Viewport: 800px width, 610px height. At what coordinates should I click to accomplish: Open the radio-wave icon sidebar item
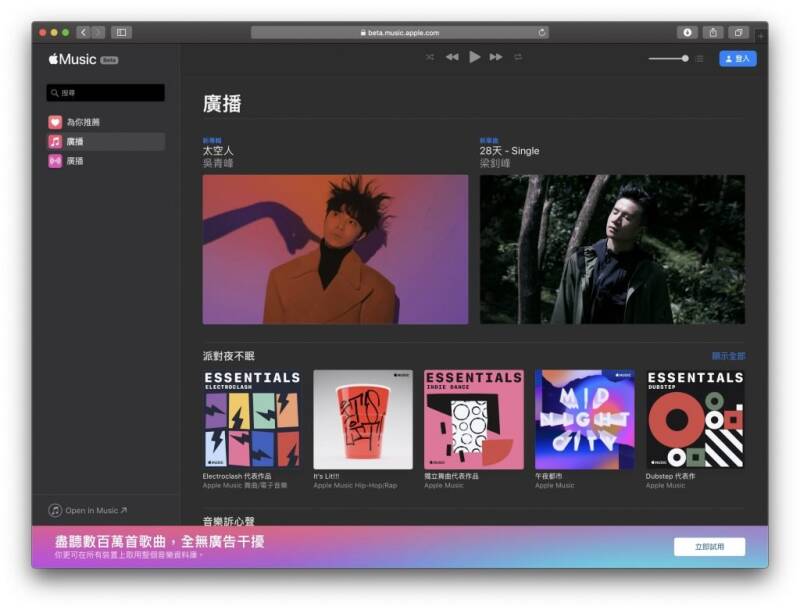click(106, 161)
